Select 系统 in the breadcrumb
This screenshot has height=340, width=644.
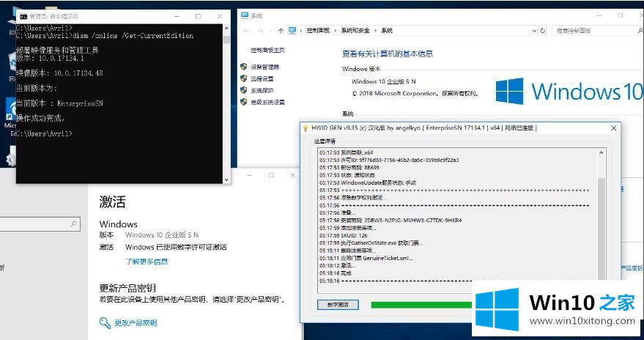coord(387,31)
